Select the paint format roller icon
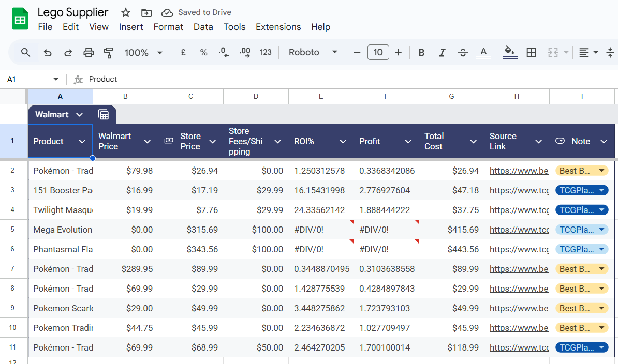 coord(108,52)
